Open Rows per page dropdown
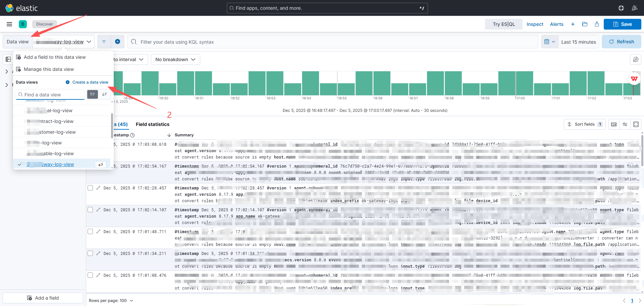The height and width of the screenshot is (306, 644). click(x=111, y=301)
